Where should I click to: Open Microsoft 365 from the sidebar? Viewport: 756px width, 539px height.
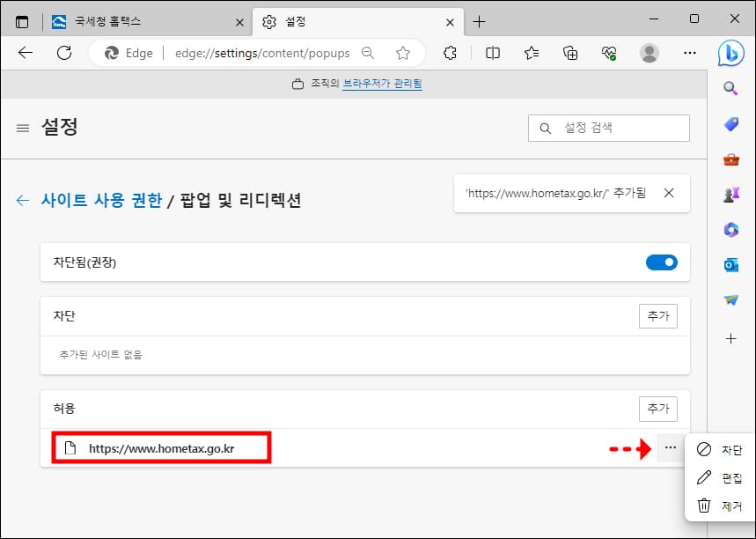click(731, 230)
